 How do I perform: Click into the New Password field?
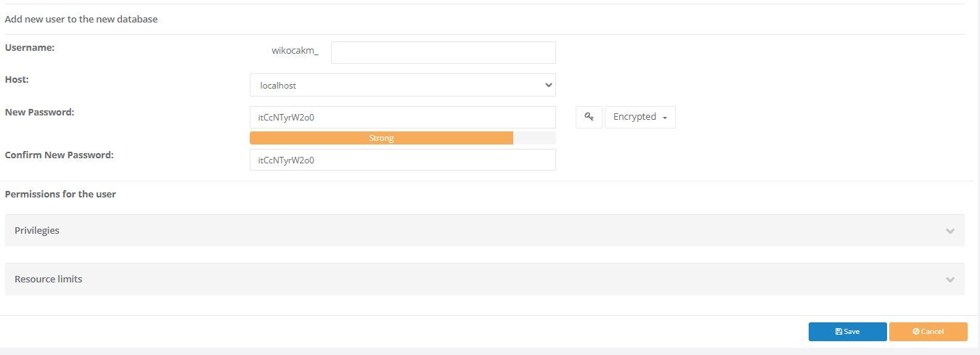[x=402, y=117]
